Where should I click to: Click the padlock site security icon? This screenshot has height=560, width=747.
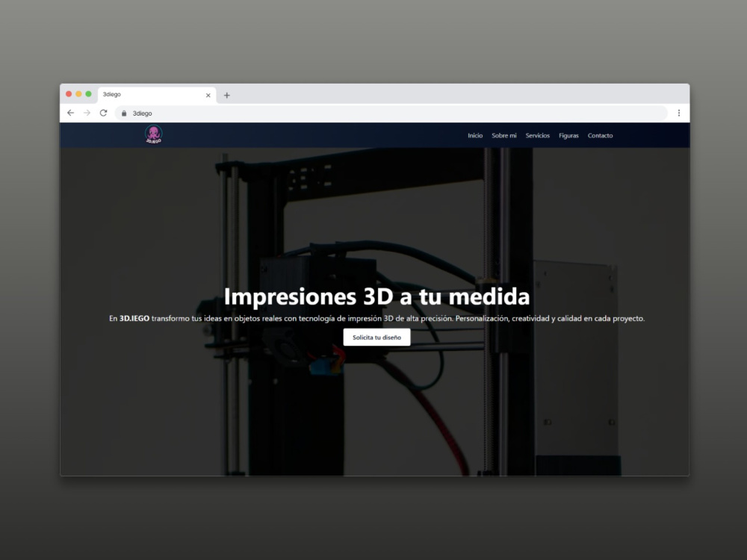124,113
